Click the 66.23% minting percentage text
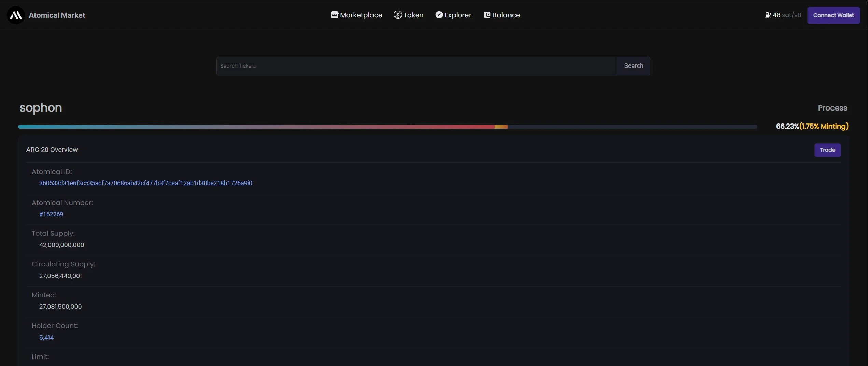This screenshot has width=868, height=366. point(787,126)
